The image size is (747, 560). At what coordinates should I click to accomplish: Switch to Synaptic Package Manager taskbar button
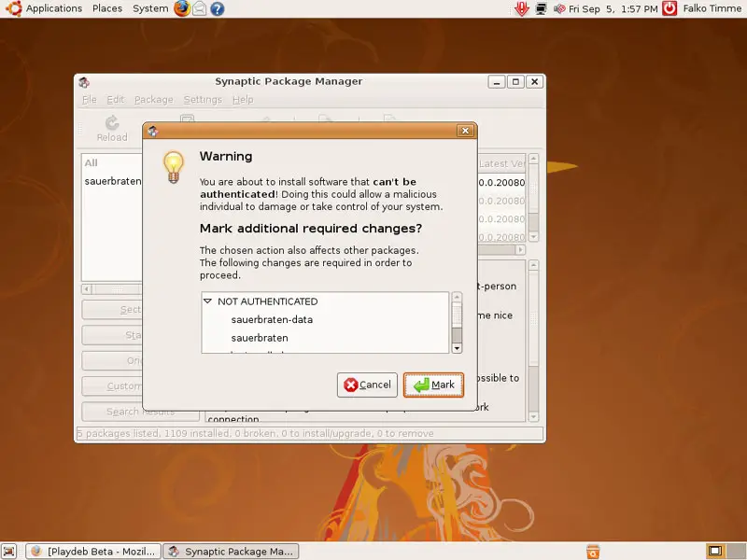click(231, 552)
